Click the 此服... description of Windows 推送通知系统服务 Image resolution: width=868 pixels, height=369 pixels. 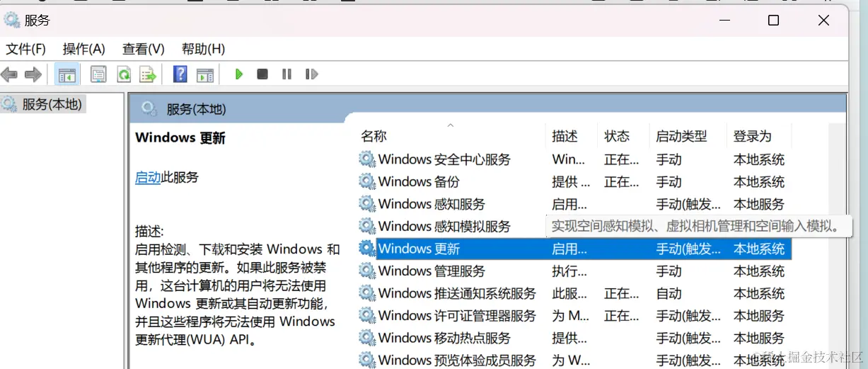(569, 293)
